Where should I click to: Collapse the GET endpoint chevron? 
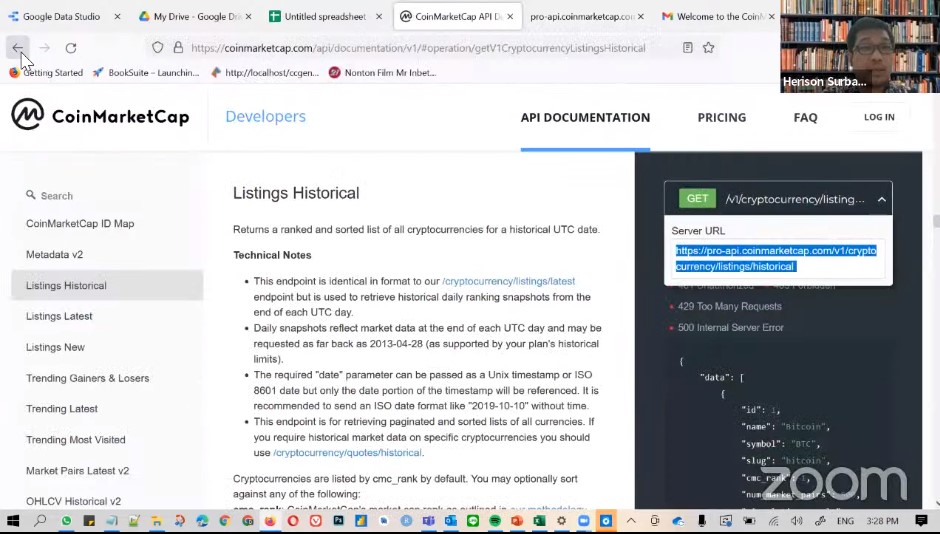[881, 200]
